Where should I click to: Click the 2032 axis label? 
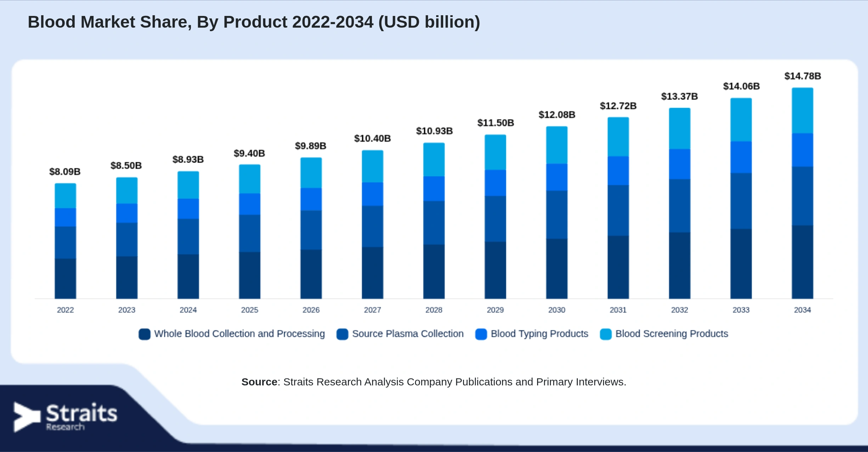[x=680, y=310]
